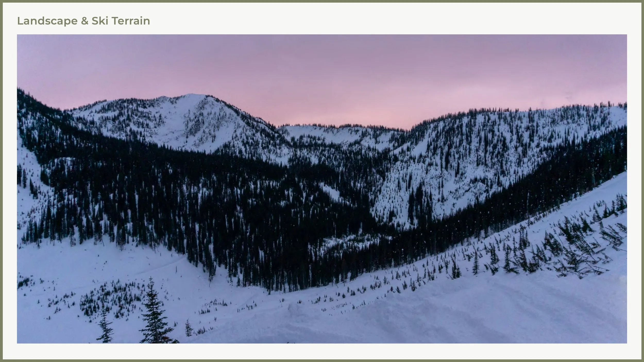The height and width of the screenshot is (362, 644).
Task: Click the word 'Landscape' in the title
Action: tap(47, 21)
